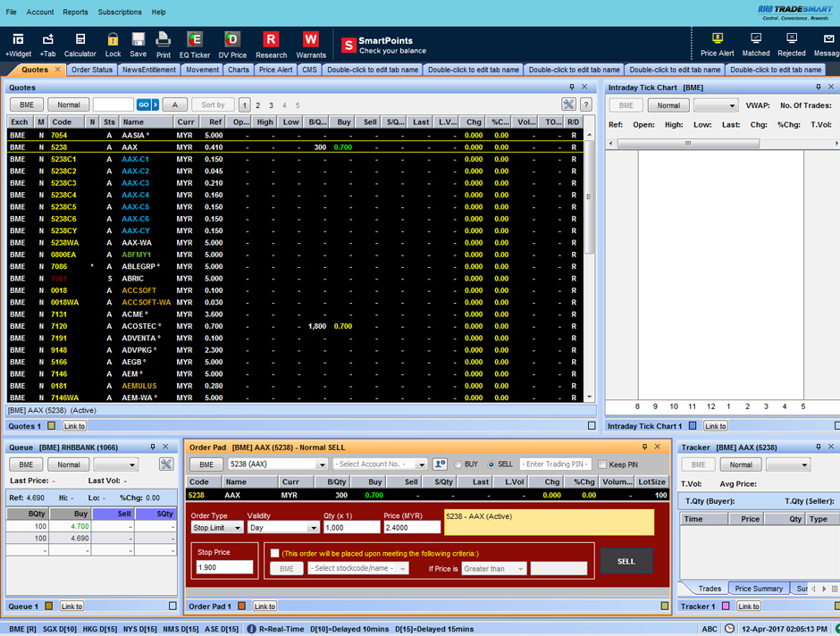This screenshot has height=636, width=840.
Task: Switch to the Order Status tab
Action: [92, 70]
